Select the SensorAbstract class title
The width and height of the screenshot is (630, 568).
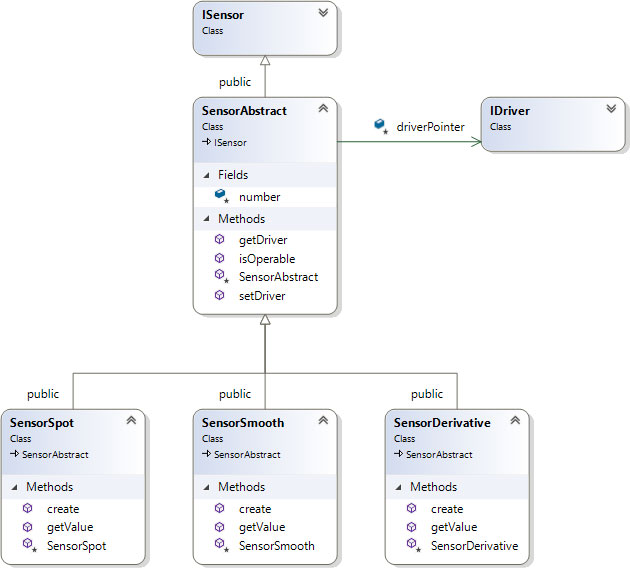click(244, 111)
